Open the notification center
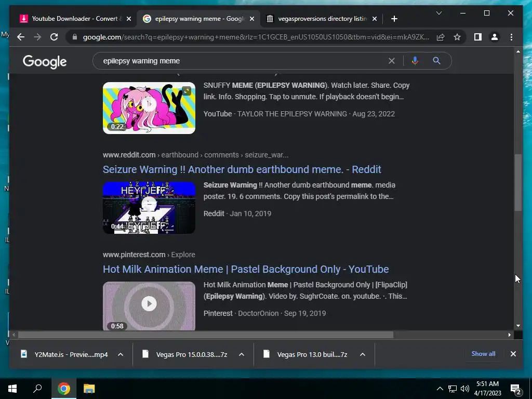This screenshot has height=399, width=532. (x=516, y=389)
